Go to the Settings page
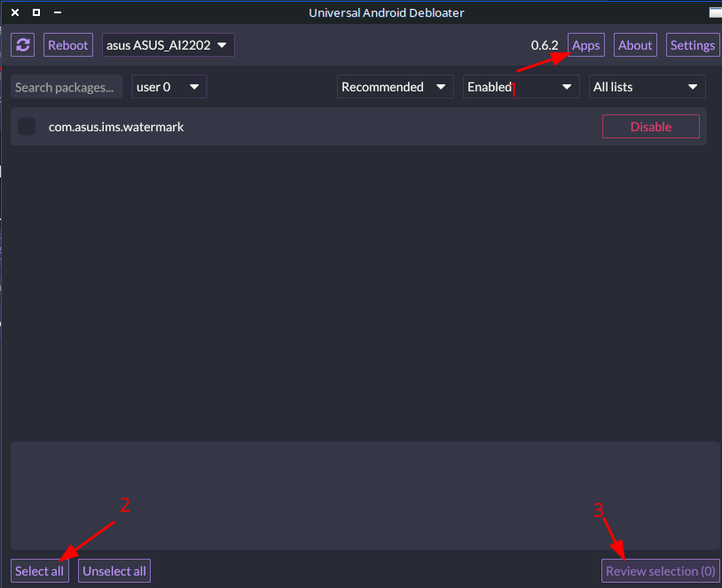This screenshot has width=722, height=588. [x=693, y=45]
